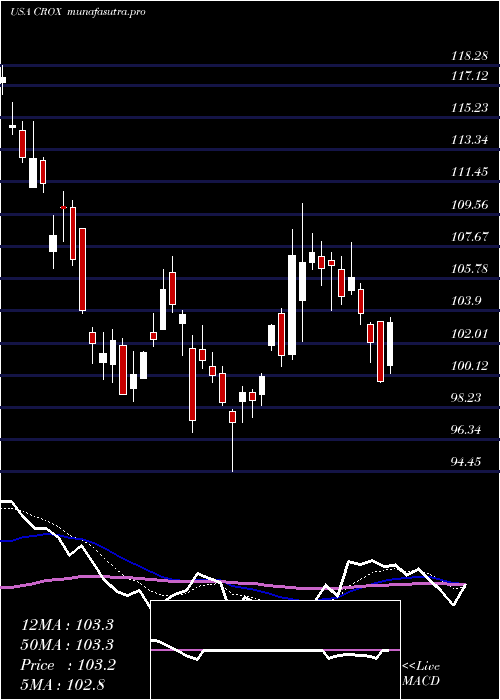Click the 109.56 price level label
This screenshot has height=700, width=500.
(469, 205)
